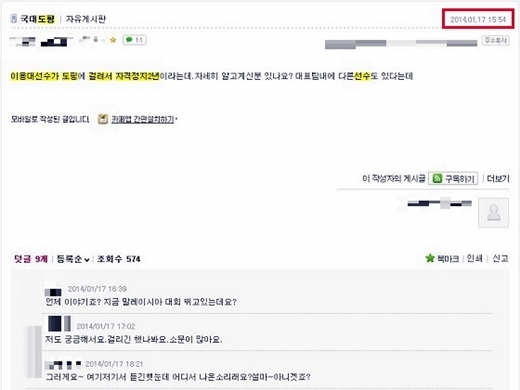The image size is (520, 390).
Task: Open the author's default profile picture
Action: (x=493, y=213)
